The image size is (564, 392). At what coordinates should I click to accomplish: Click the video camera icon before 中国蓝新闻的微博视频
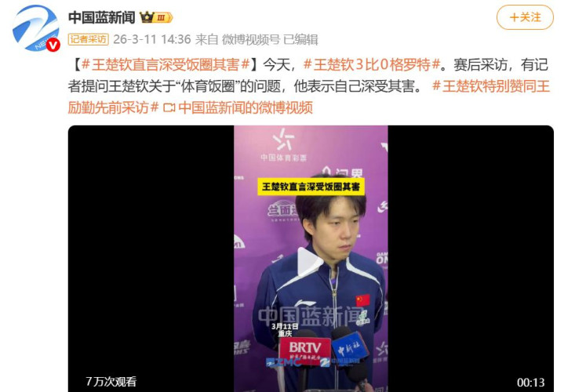tap(169, 107)
